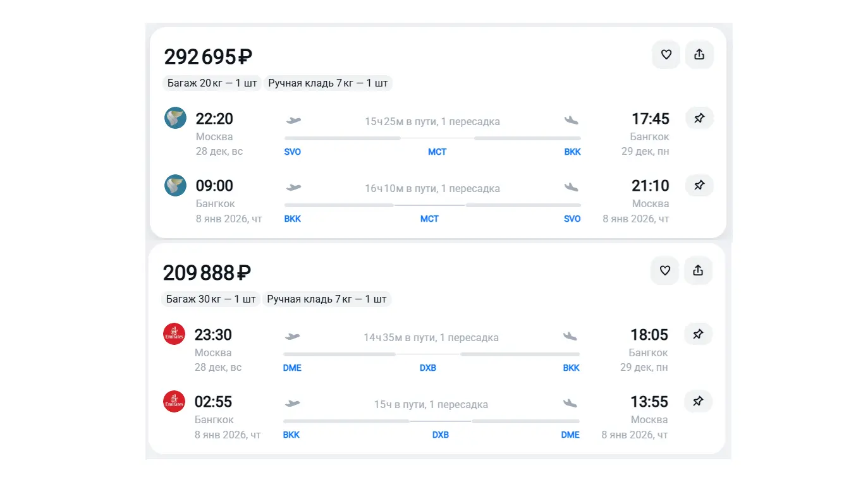Open the 209 888₽ price ticket
The image size is (868, 487).
click(x=207, y=273)
